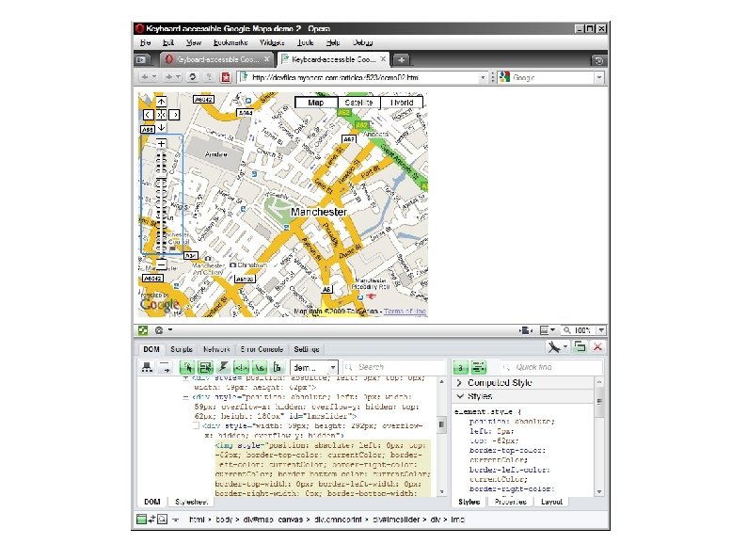Toggle show whitespace nodes
The height and width of the screenshot is (560, 747).
pyautogui.click(x=259, y=367)
